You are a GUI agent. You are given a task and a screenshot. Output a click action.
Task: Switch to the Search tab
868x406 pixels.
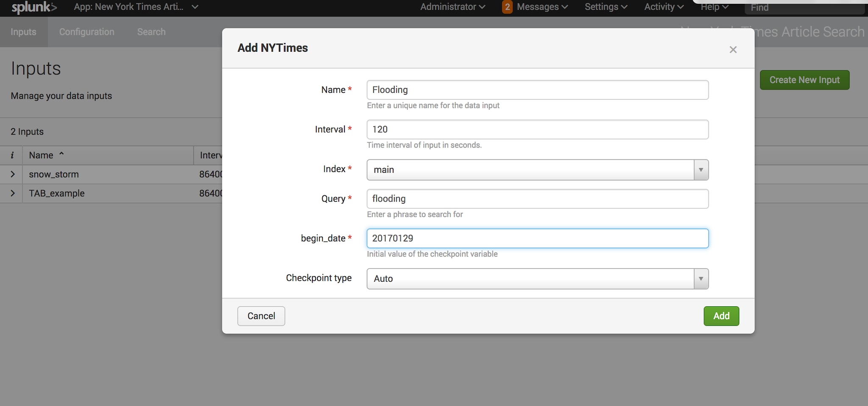pyautogui.click(x=151, y=32)
